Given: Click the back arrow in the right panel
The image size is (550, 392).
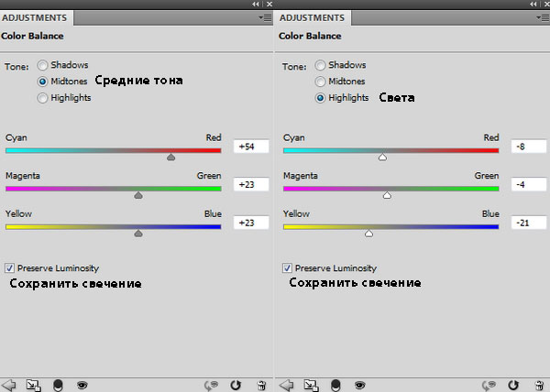Looking at the screenshot, I should (x=287, y=385).
